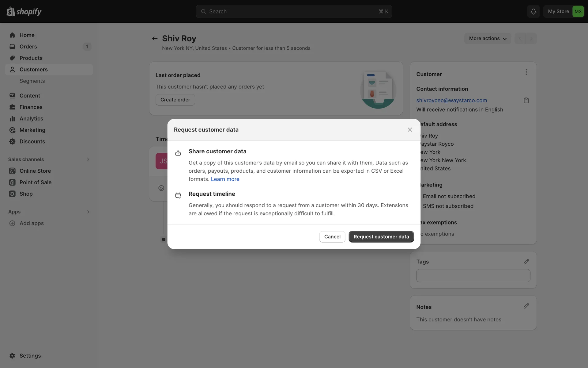This screenshot has height=368, width=588.
Task: Click the Search field in top bar
Action: tap(293, 11)
